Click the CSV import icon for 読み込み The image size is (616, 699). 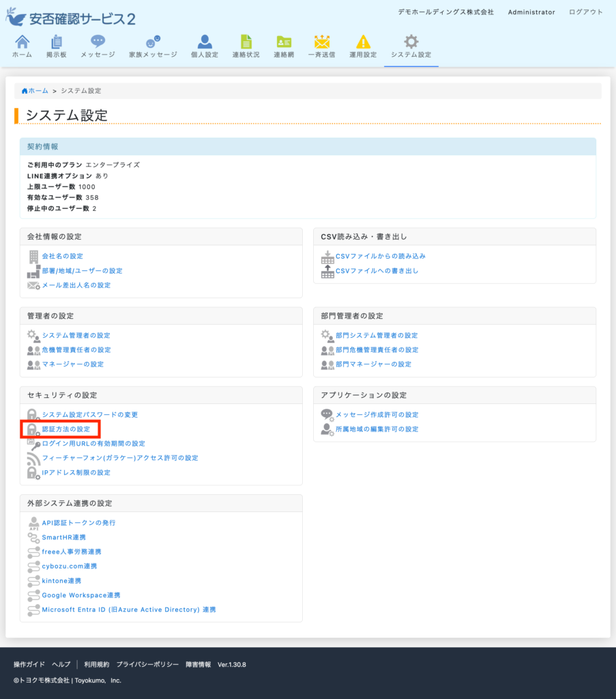(x=327, y=257)
